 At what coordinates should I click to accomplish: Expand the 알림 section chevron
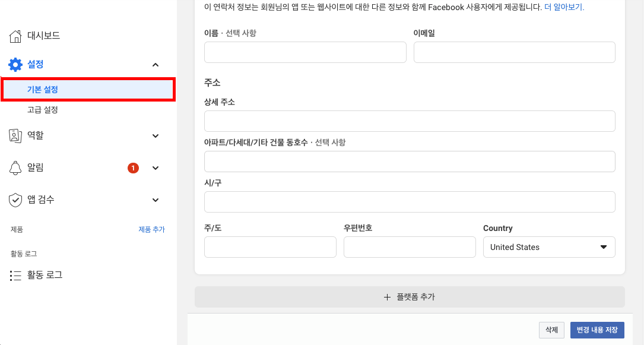(x=156, y=168)
